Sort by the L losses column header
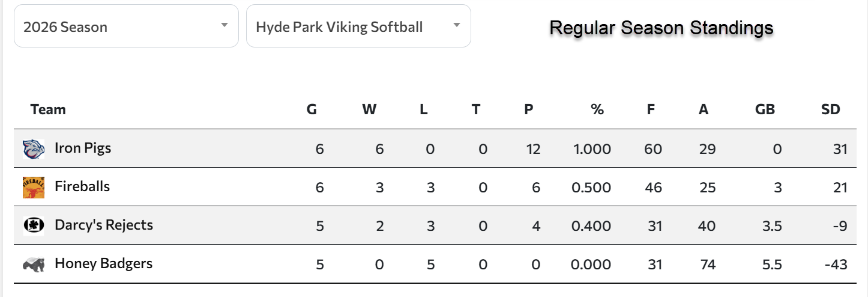Viewport: 868px width, 297px height. coord(424,109)
